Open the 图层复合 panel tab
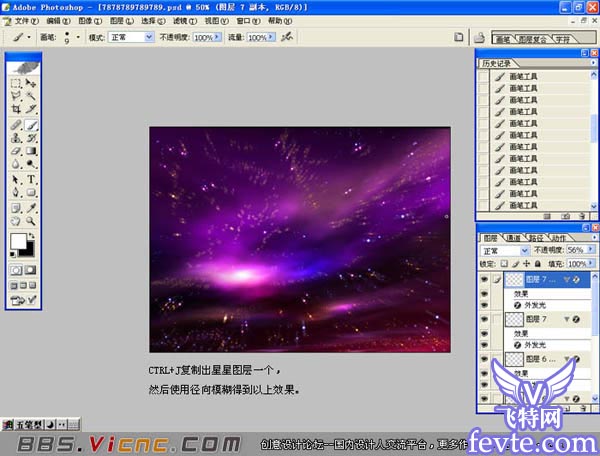 [x=531, y=39]
